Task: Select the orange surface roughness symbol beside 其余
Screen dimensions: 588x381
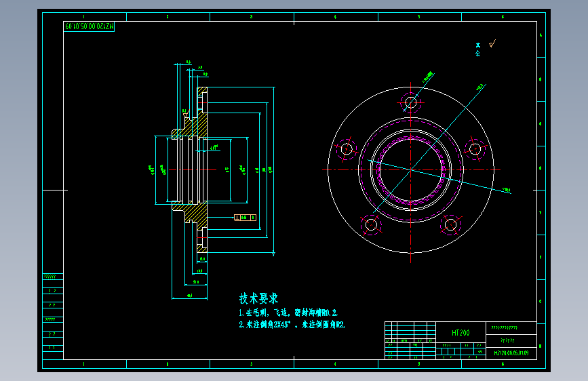Action: (492, 44)
